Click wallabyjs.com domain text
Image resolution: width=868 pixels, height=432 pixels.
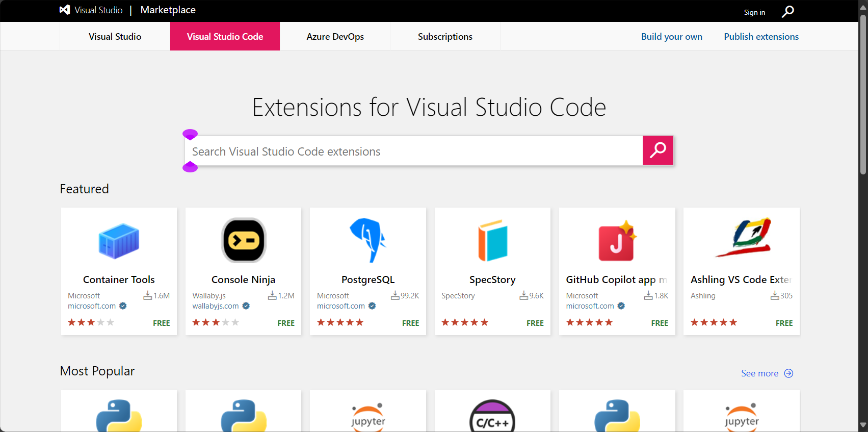[x=215, y=306]
